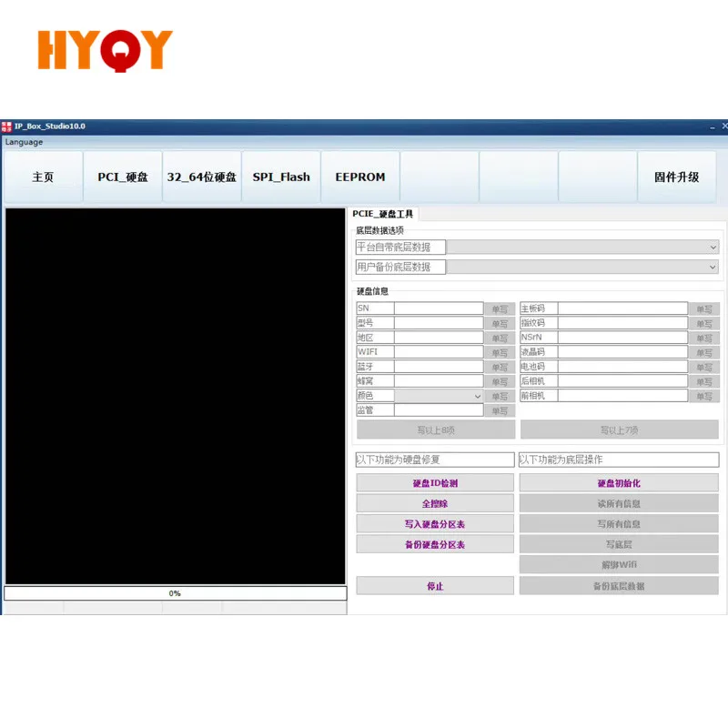
Task: Run 硬盘ID检测 disk ID detection
Action: click(x=435, y=483)
